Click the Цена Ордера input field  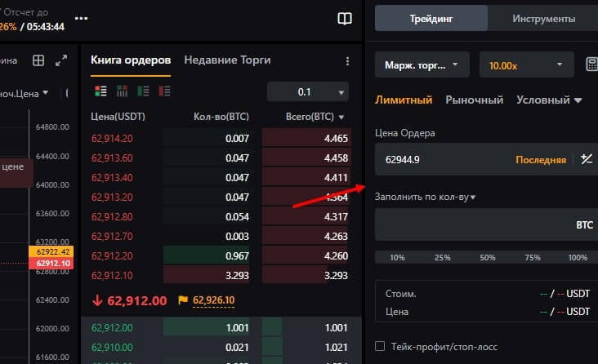click(x=441, y=160)
